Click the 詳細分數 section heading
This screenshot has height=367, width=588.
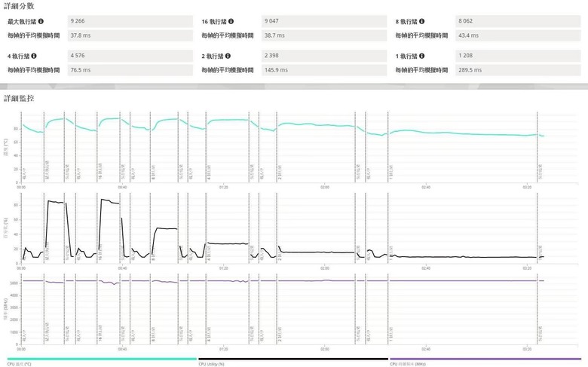tap(19, 6)
